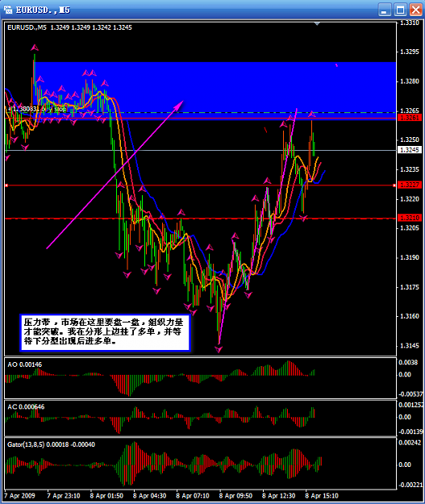This screenshot has height=504, width=425.
Task: Click the -0.00221 Gator scale label
Action: point(411,485)
